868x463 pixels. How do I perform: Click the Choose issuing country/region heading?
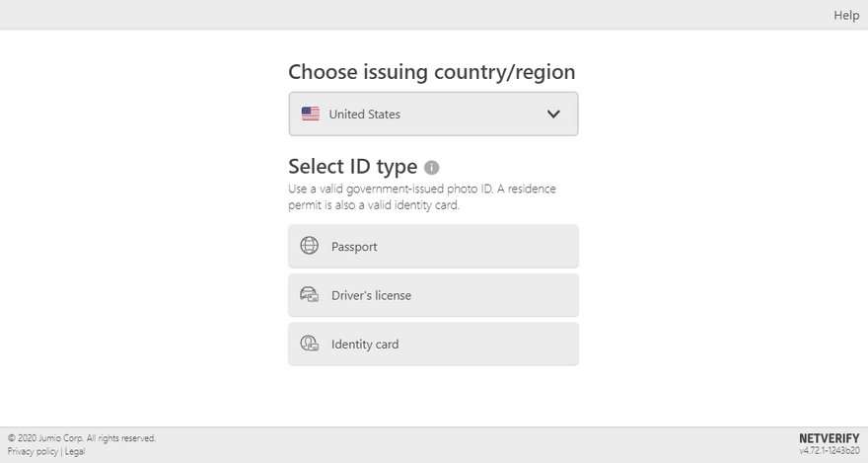432,72
